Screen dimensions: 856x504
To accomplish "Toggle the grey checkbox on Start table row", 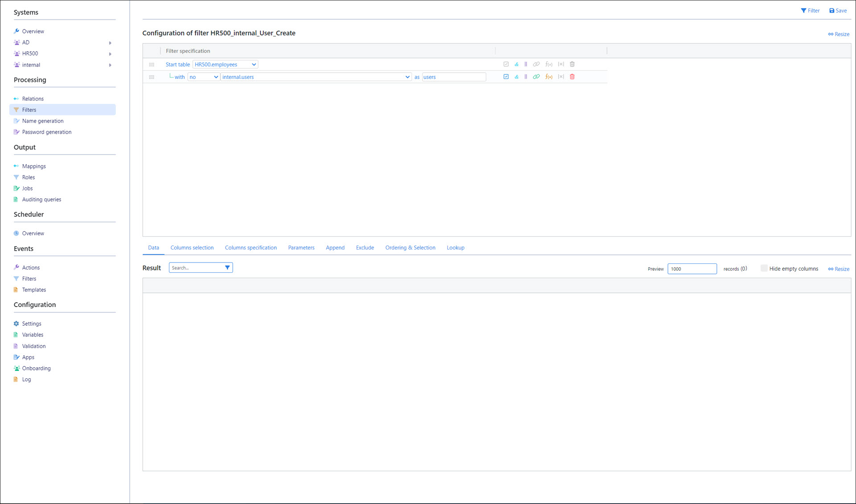I will click(x=506, y=64).
